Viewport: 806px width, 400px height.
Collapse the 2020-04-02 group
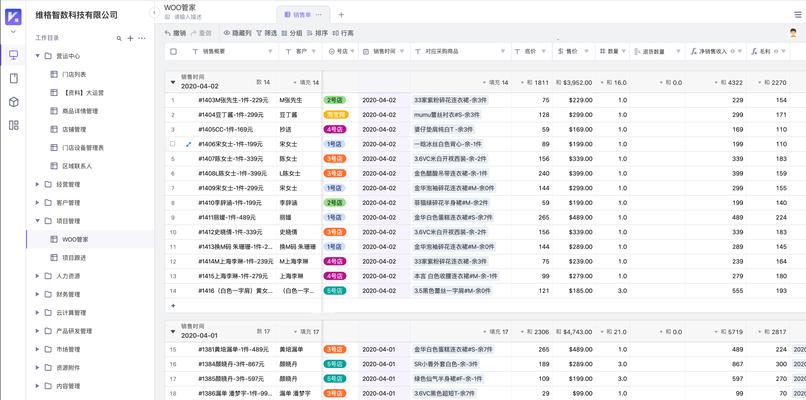click(x=173, y=82)
